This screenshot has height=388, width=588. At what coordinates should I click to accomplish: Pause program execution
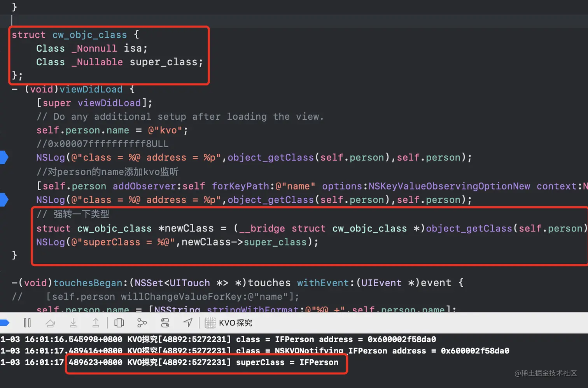click(x=27, y=323)
